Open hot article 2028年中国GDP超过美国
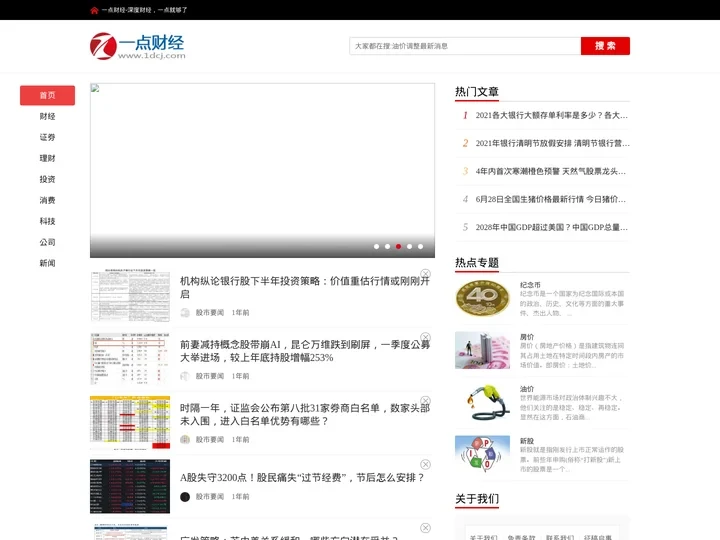The height and width of the screenshot is (540, 720). pyautogui.click(x=551, y=227)
